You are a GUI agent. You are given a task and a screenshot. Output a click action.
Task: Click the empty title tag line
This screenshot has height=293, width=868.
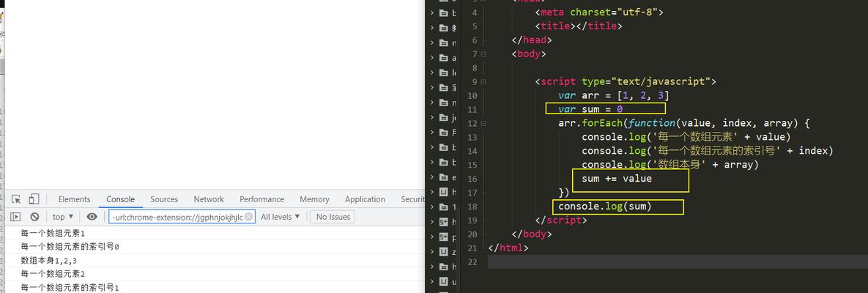point(579,26)
